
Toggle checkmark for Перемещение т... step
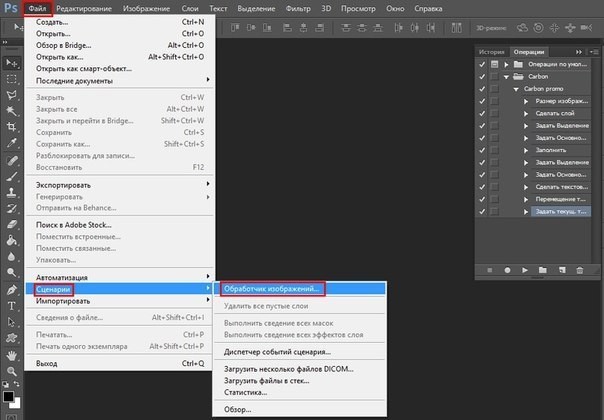click(482, 199)
